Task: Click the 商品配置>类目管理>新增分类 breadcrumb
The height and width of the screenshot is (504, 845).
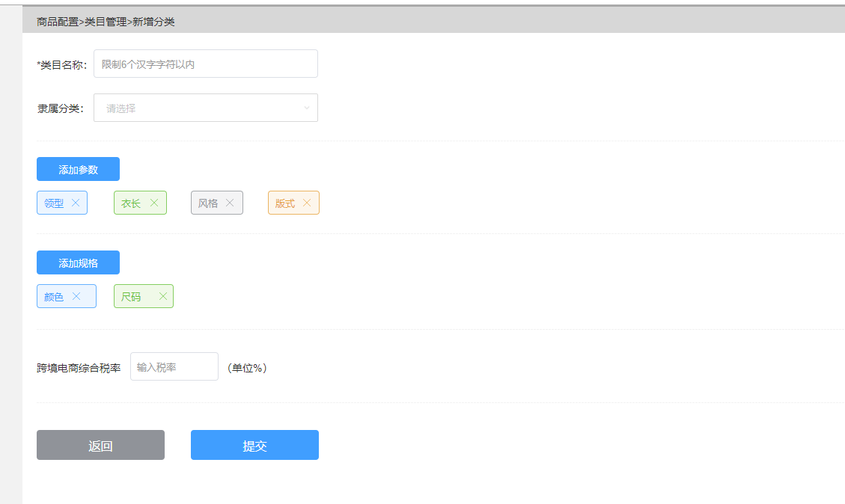Action: pos(106,22)
